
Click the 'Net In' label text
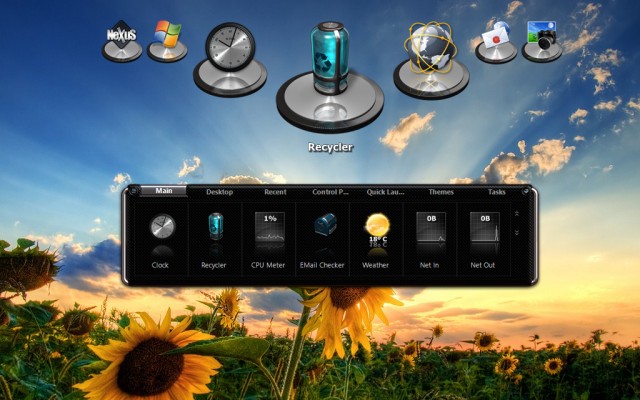(429, 265)
